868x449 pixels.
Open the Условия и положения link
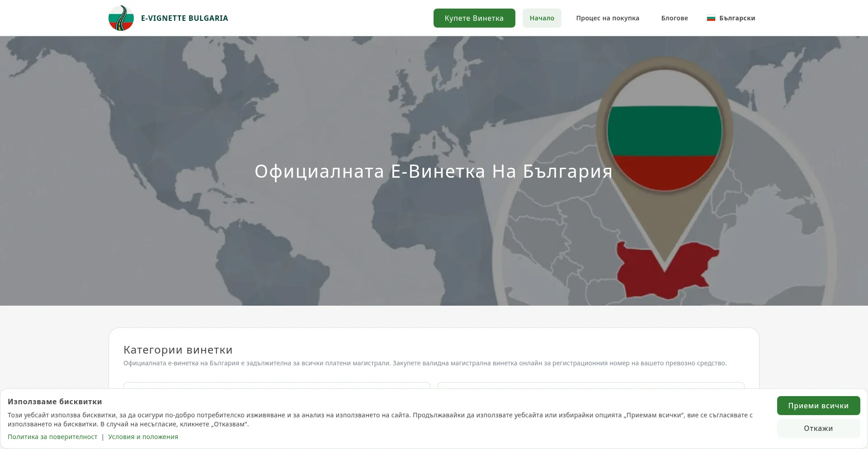(143, 437)
